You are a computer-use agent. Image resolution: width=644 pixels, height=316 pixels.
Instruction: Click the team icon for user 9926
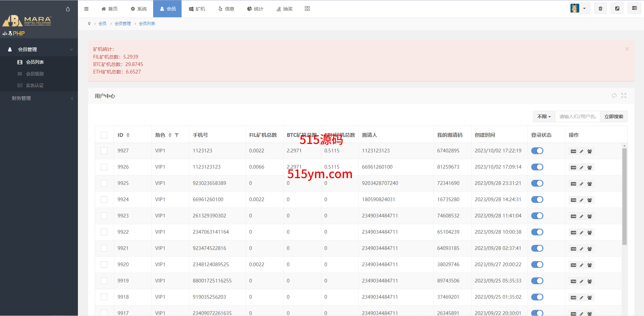589,168
